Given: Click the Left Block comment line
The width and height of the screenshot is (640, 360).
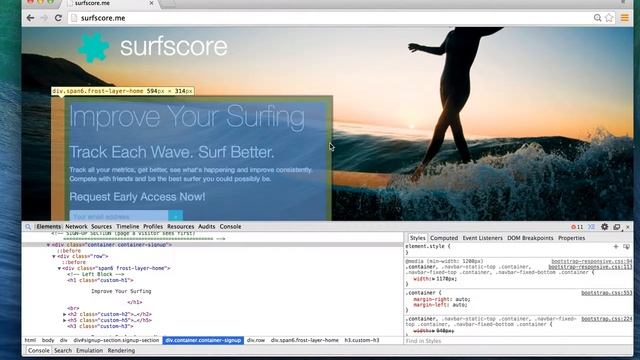Looking at the screenshot, I should [x=96, y=274].
